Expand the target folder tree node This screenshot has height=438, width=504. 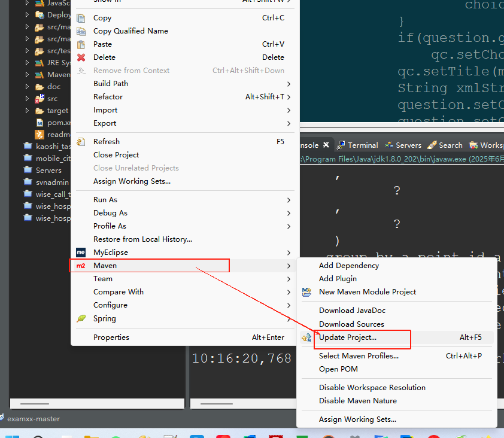(x=27, y=111)
